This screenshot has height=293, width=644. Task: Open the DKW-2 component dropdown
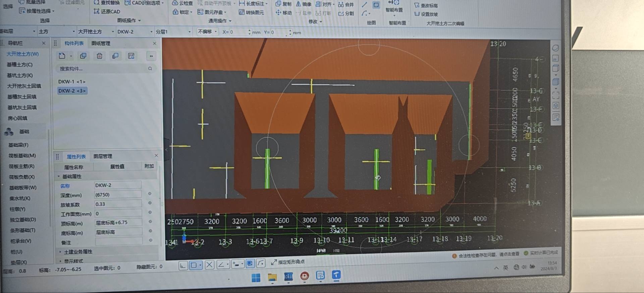135,32
